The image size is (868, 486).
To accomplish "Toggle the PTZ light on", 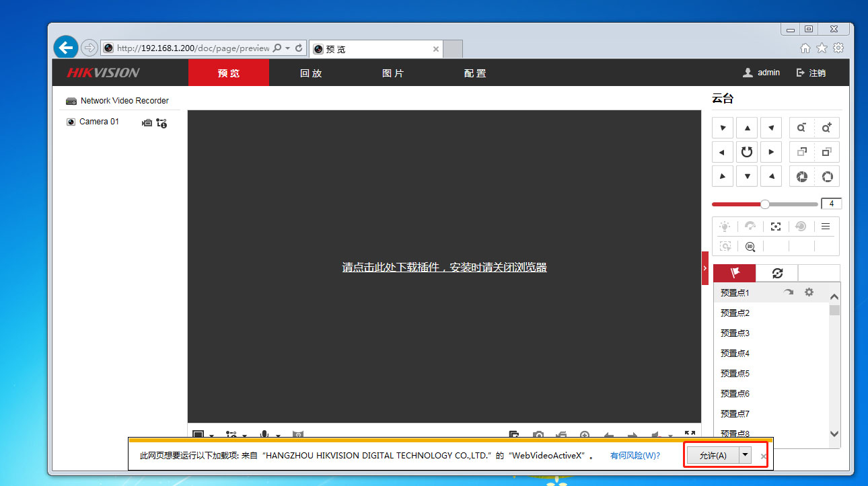I will pos(725,227).
